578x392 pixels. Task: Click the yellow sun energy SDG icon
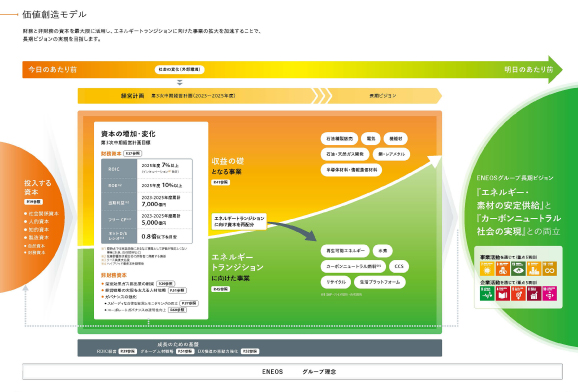(x=487, y=268)
